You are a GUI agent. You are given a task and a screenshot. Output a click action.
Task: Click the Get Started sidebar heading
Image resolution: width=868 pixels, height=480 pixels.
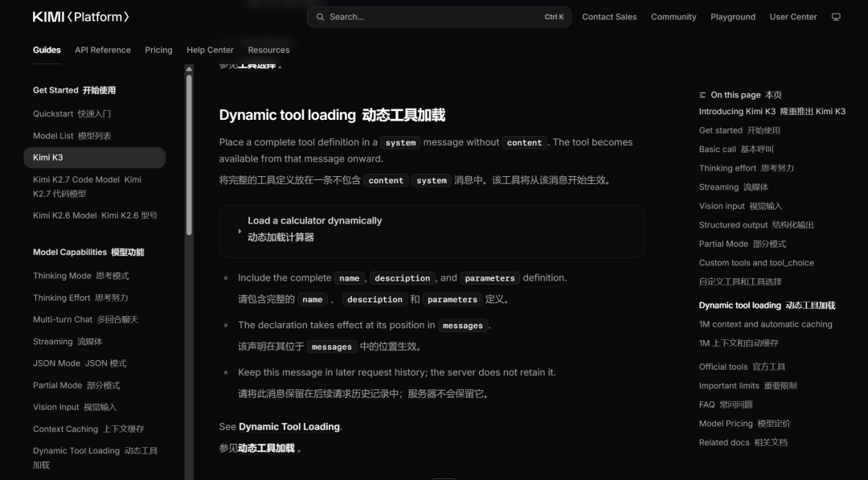coord(74,90)
